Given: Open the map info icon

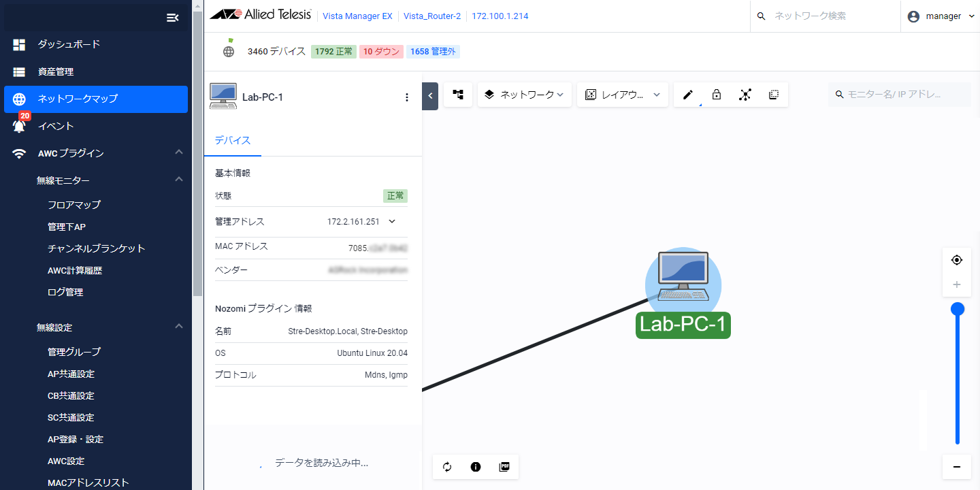Looking at the screenshot, I should (x=476, y=467).
